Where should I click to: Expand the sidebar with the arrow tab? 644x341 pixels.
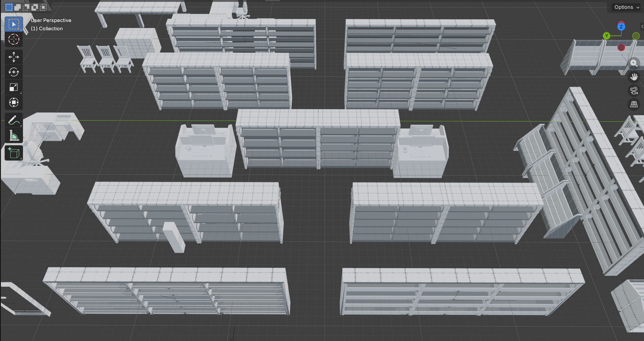point(642,27)
